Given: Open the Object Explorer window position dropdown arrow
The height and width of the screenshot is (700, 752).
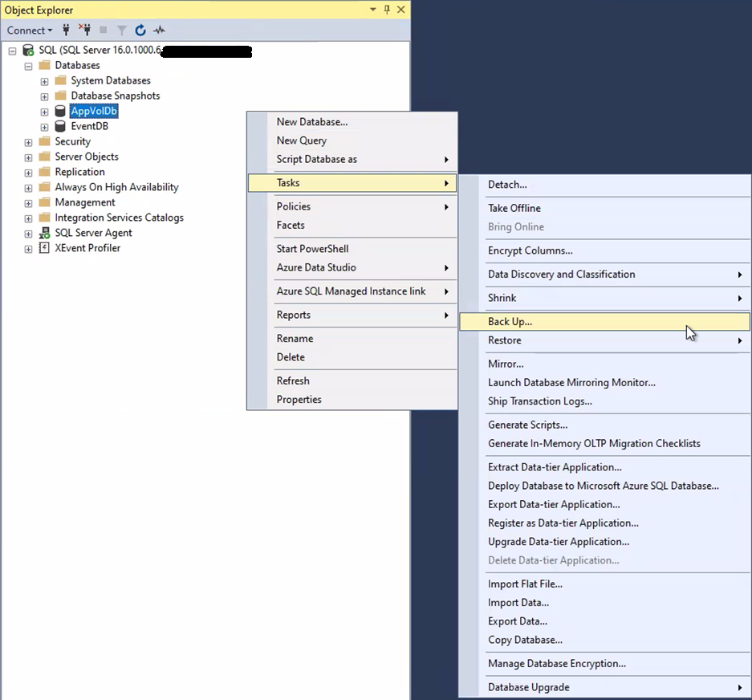Looking at the screenshot, I should pos(373,10).
